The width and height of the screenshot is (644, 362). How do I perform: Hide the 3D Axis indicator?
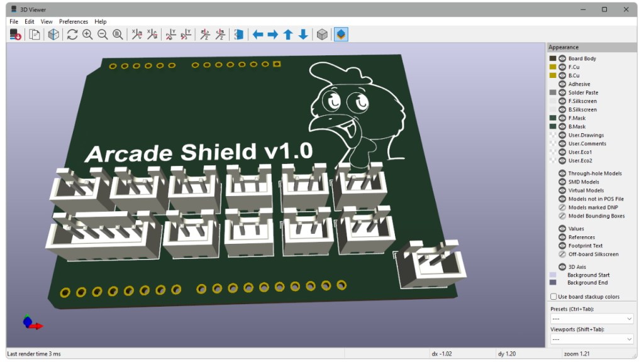click(x=563, y=266)
